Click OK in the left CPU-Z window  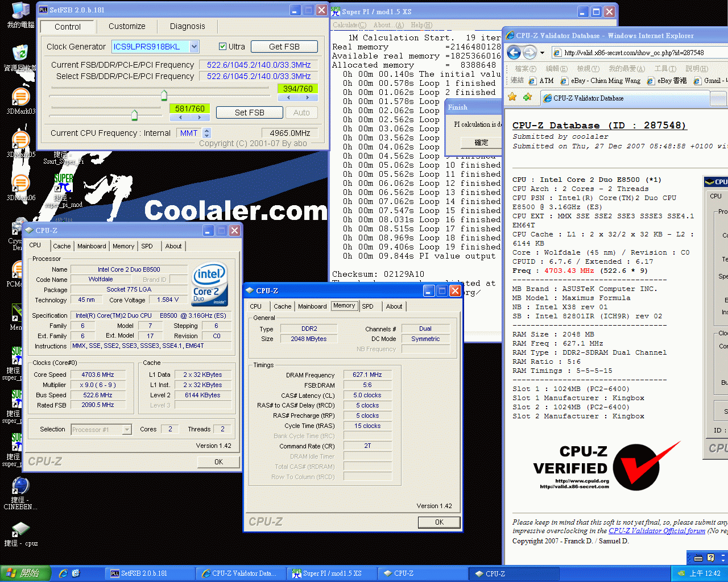218,462
